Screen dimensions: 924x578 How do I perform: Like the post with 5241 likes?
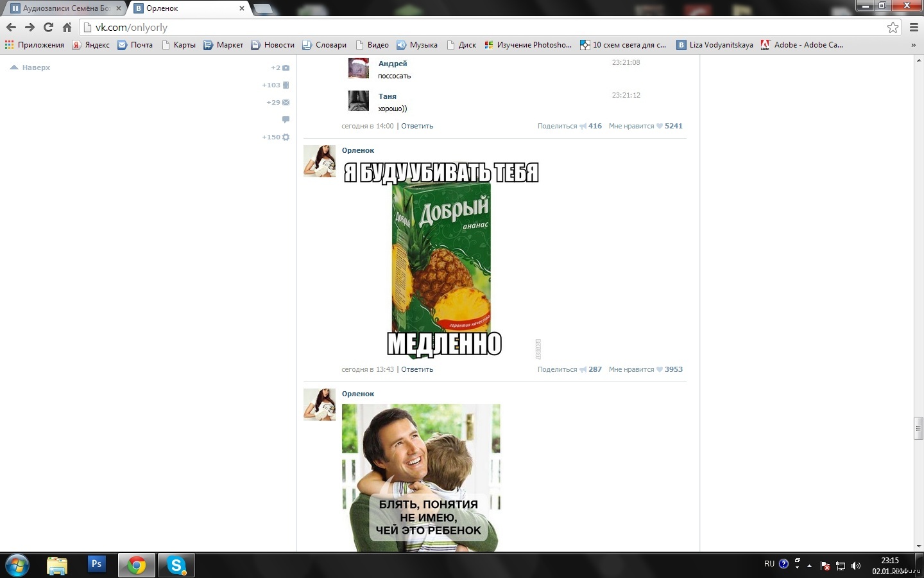coord(659,126)
